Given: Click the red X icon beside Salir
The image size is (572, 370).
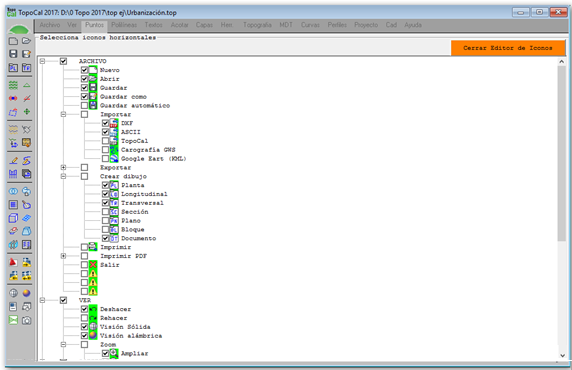Looking at the screenshot, I should [x=93, y=265].
